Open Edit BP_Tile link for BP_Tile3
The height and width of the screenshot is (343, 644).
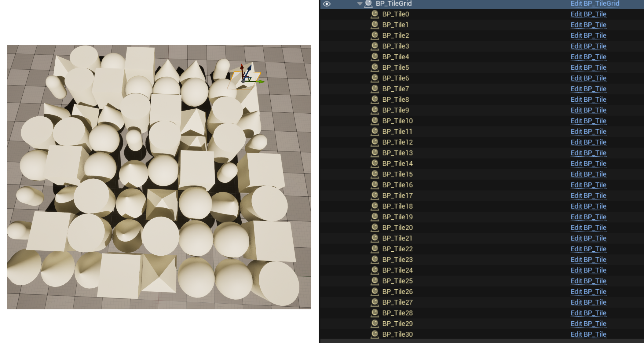click(x=588, y=46)
